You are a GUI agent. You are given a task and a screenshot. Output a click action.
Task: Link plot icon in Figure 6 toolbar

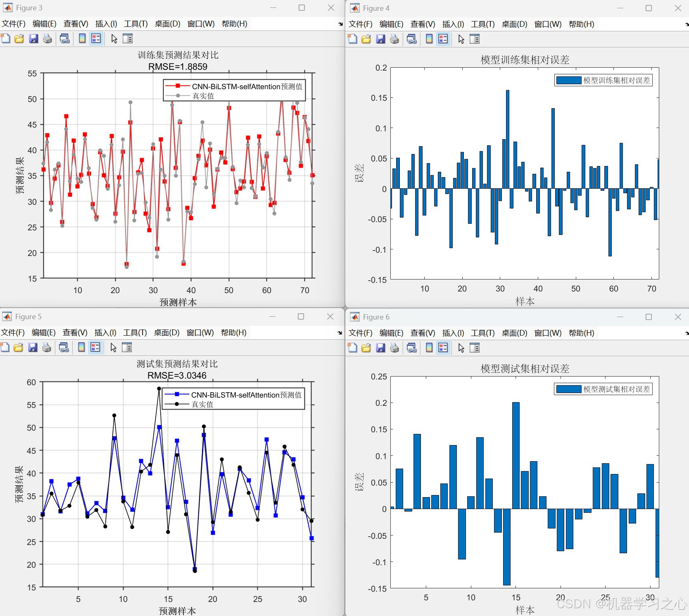411,348
